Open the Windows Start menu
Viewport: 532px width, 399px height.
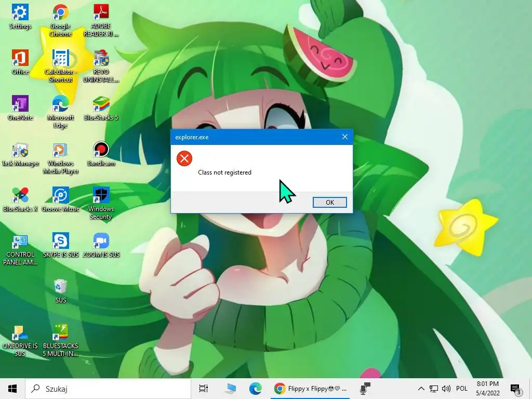(12, 389)
